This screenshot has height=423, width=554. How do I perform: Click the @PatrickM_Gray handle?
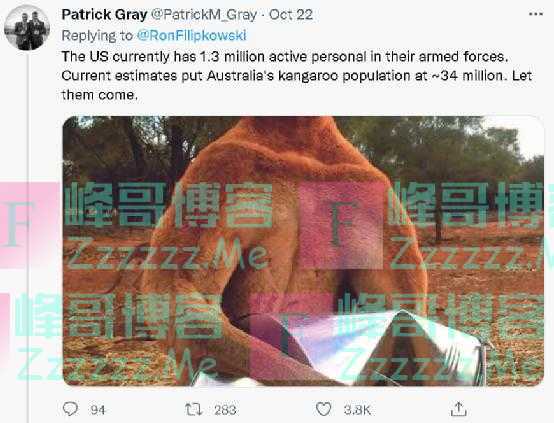point(204,15)
